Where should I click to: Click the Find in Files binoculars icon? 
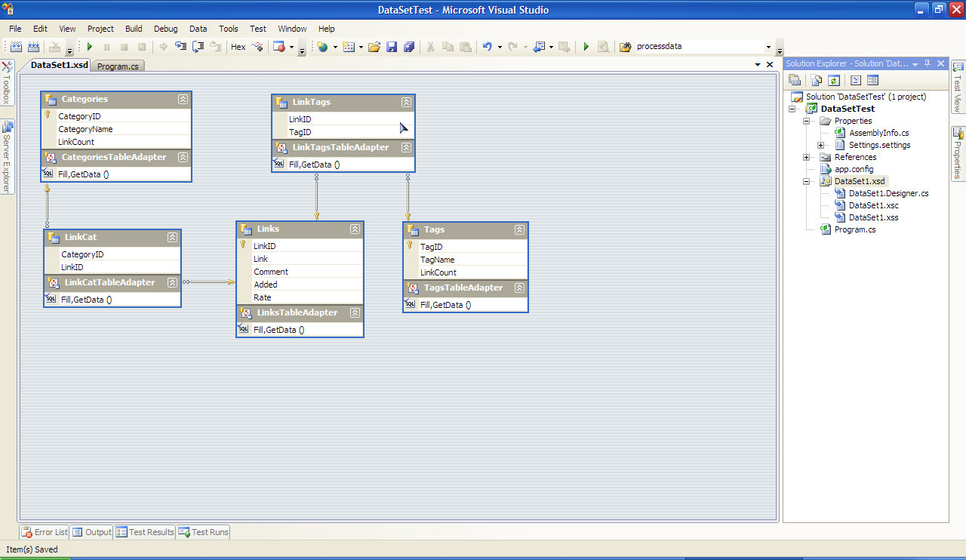point(625,47)
